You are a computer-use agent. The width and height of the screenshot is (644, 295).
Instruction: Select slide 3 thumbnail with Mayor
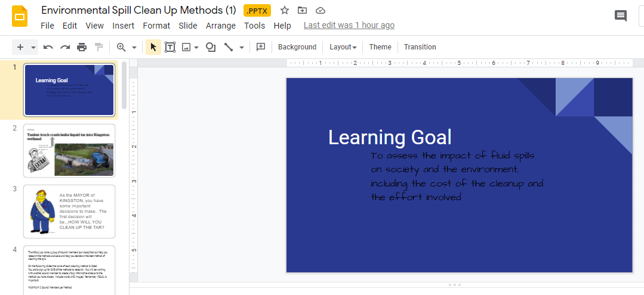69,212
